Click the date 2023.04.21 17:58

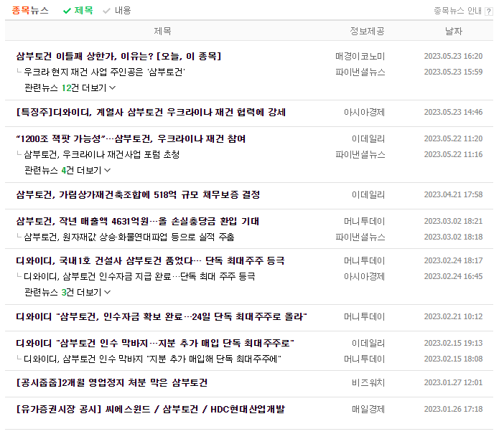pyautogui.click(x=453, y=194)
